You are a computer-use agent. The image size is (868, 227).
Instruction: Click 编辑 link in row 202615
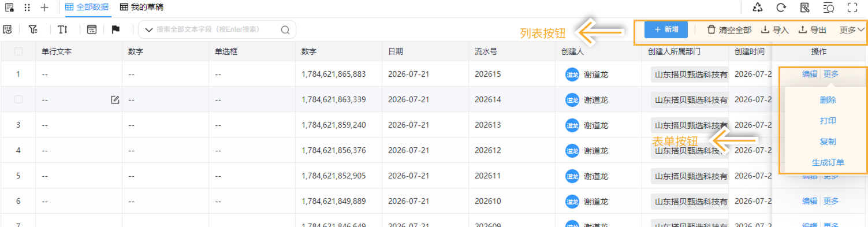810,74
